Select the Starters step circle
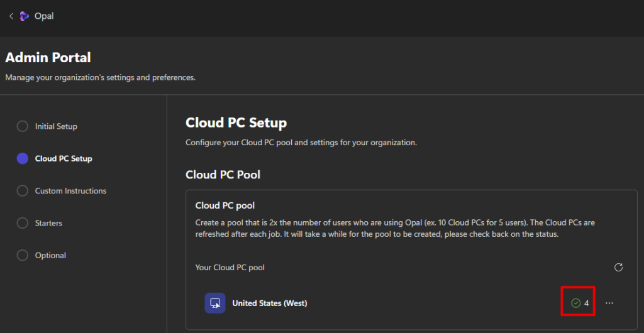Screen dimensions: 644x333 click(23, 223)
